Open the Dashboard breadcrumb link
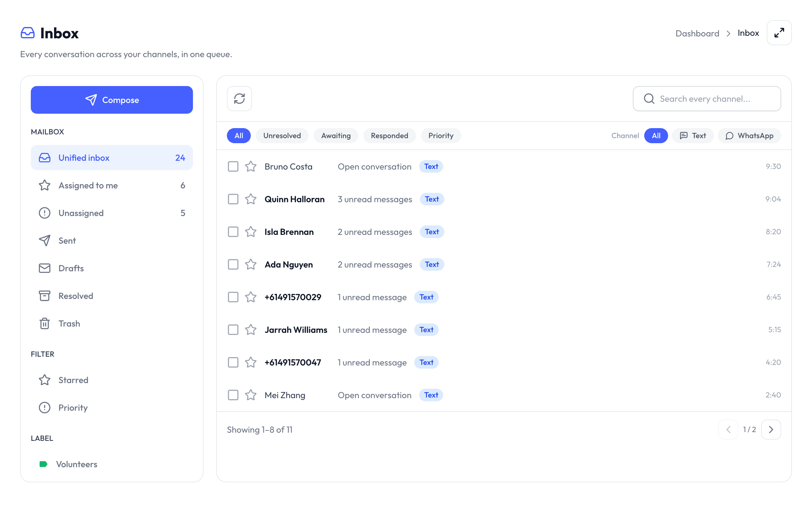This screenshot has height=525, width=812. [x=697, y=33]
